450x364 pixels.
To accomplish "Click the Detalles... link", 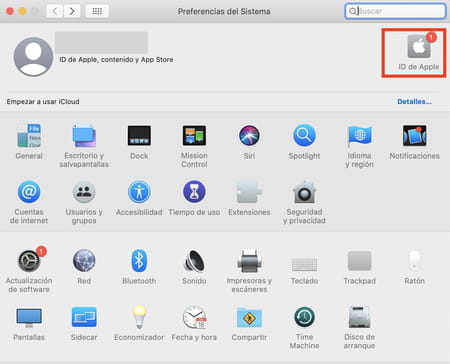I will (x=414, y=102).
